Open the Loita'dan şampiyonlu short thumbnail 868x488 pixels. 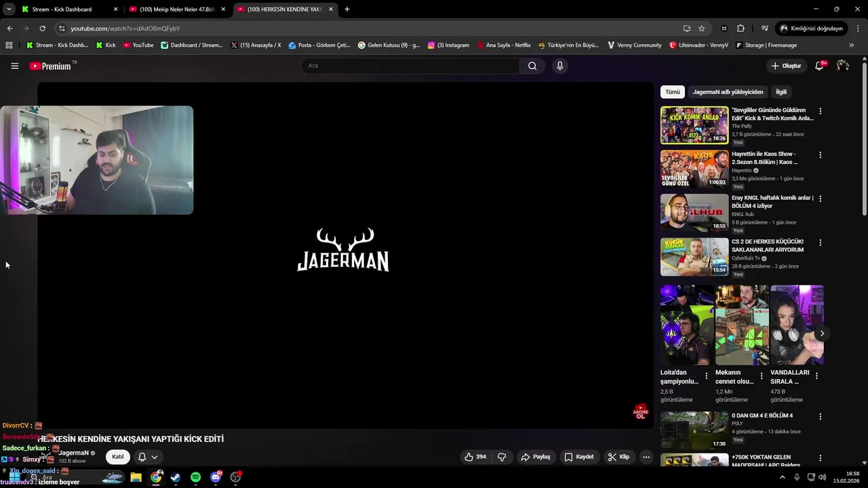coord(687,325)
